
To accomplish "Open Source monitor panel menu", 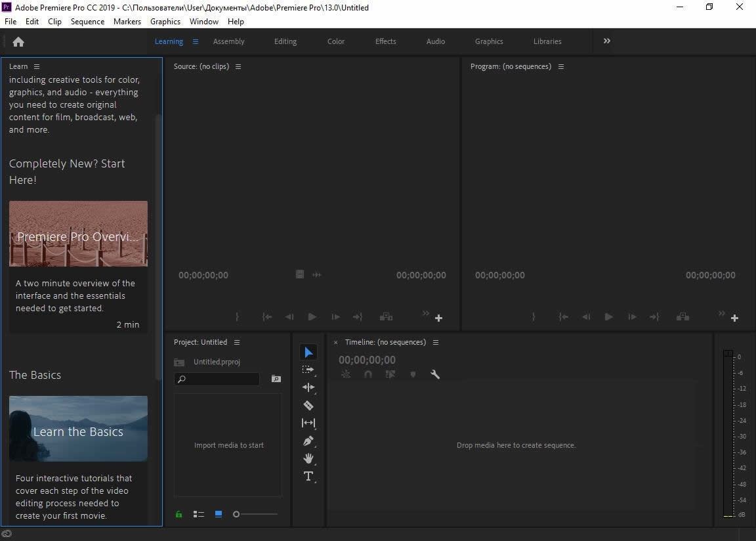I will (x=238, y=66).
